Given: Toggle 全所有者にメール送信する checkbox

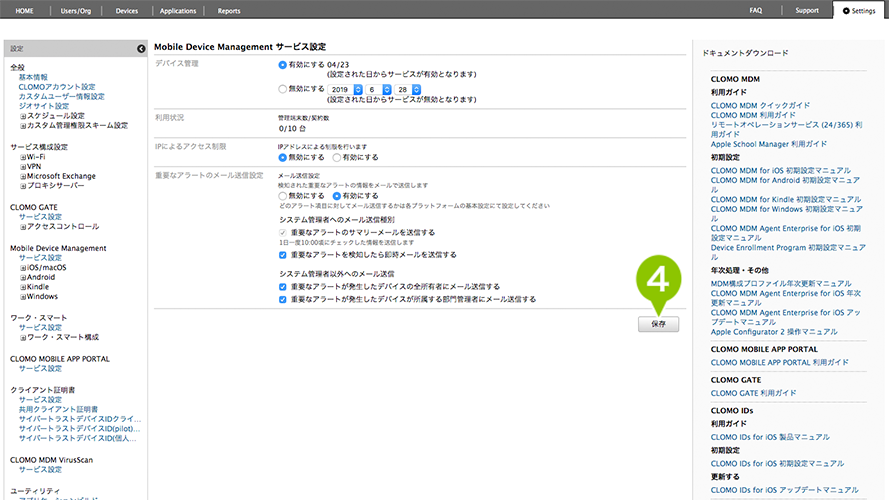Looking at the screenshot, I should point(282,287).
